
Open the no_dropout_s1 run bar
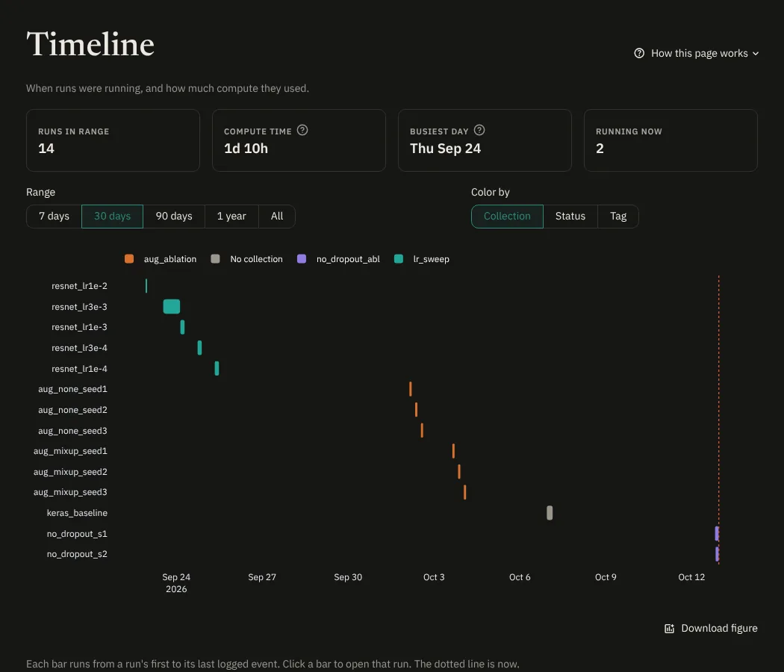pos(717,534)
